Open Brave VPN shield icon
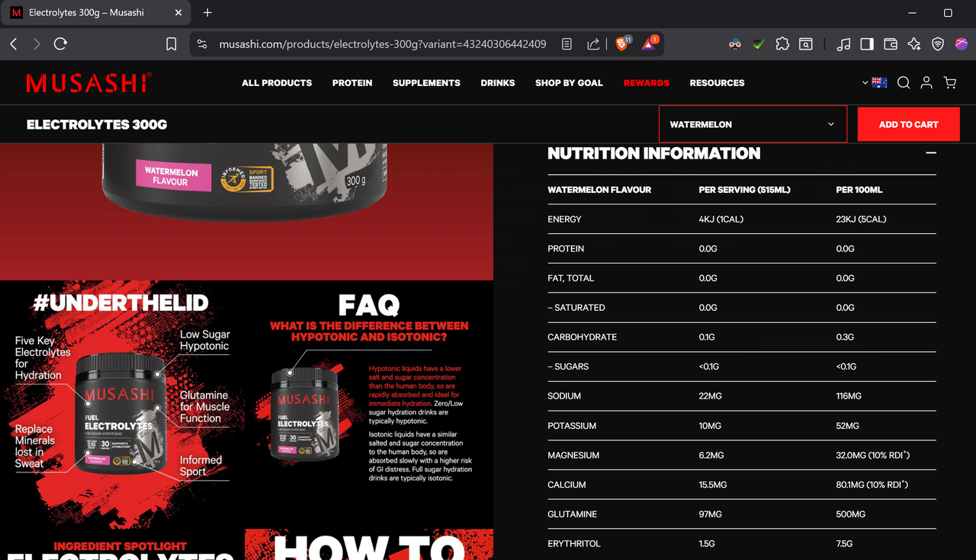The image size is (976, 560). click(938, 44)
